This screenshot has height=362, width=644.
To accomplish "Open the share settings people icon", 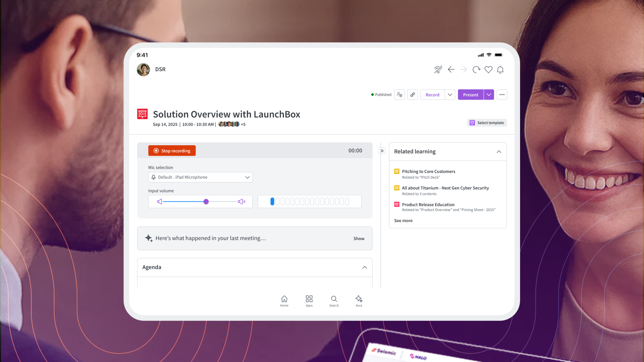I will (x=399, y=95).
